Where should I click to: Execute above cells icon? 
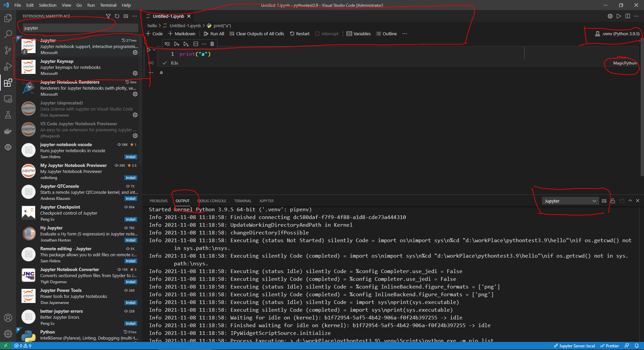pos(176,44)
